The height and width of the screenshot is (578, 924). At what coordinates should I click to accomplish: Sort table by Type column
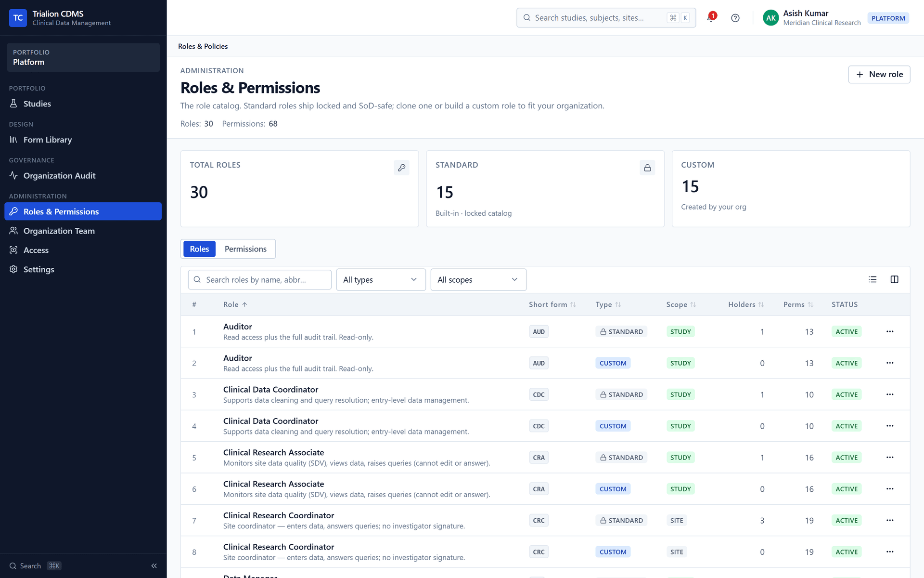pos(608,304)
